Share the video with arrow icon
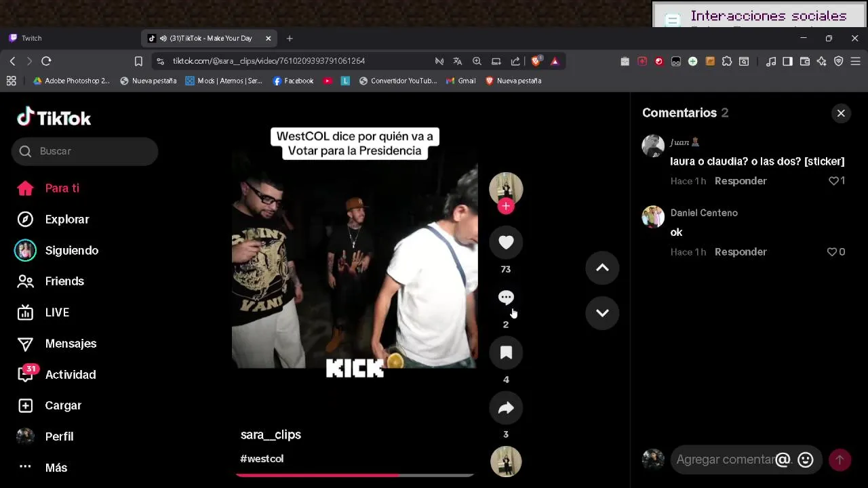This screenshot has height=488, width=868. (506, 408)
